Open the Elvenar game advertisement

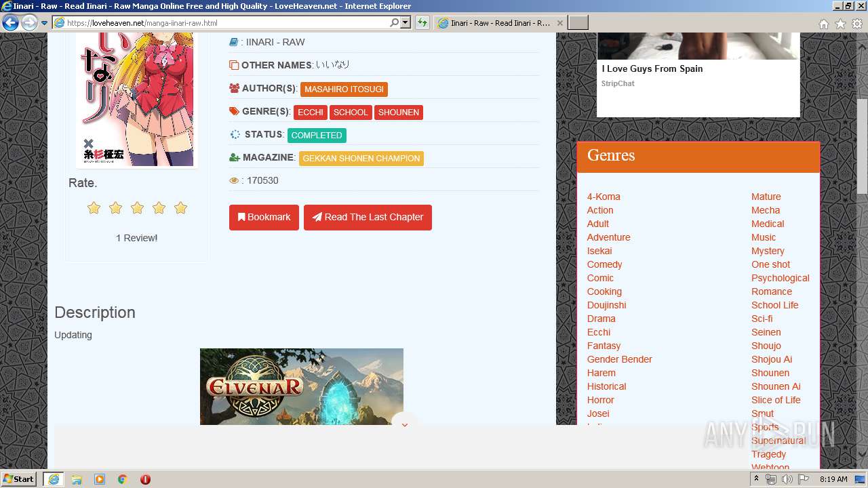(302, 386)
